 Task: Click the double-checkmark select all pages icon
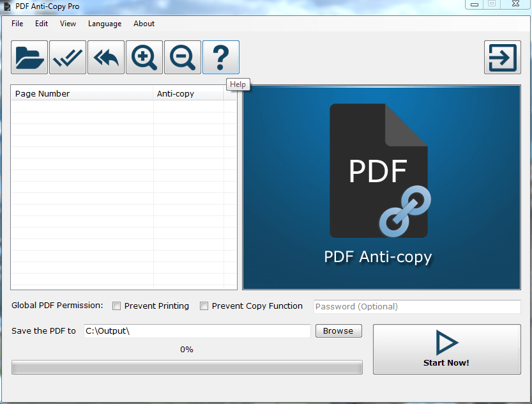68,57
